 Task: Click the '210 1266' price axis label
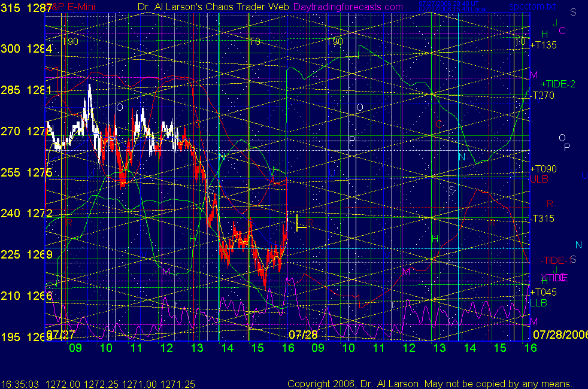[26, 296]
